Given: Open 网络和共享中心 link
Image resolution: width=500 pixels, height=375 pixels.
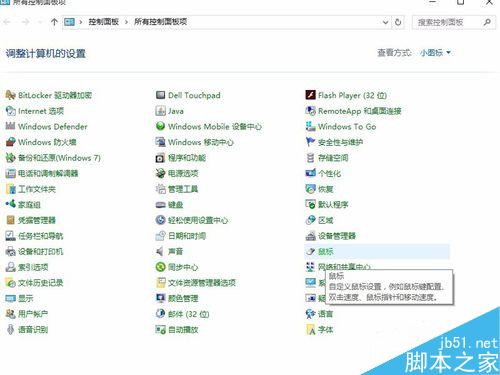Looking at the screenshot, I should pyautogui.click(x=344, y=267).
